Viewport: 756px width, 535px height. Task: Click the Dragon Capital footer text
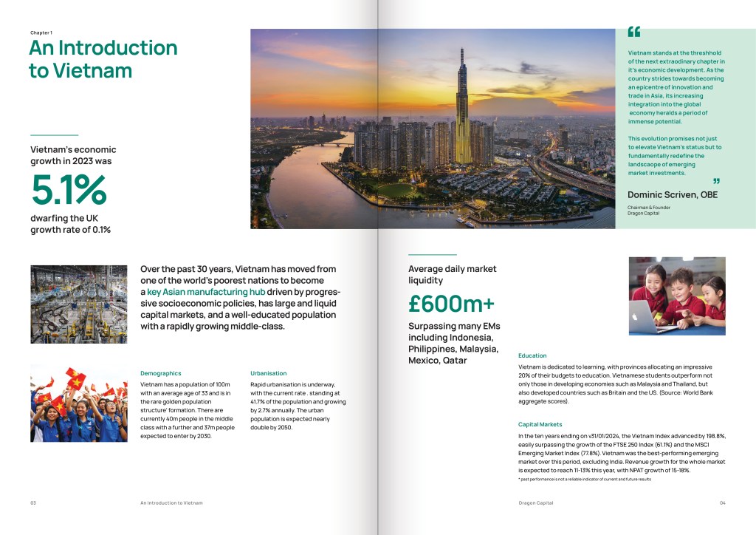[x=535, y=502]
